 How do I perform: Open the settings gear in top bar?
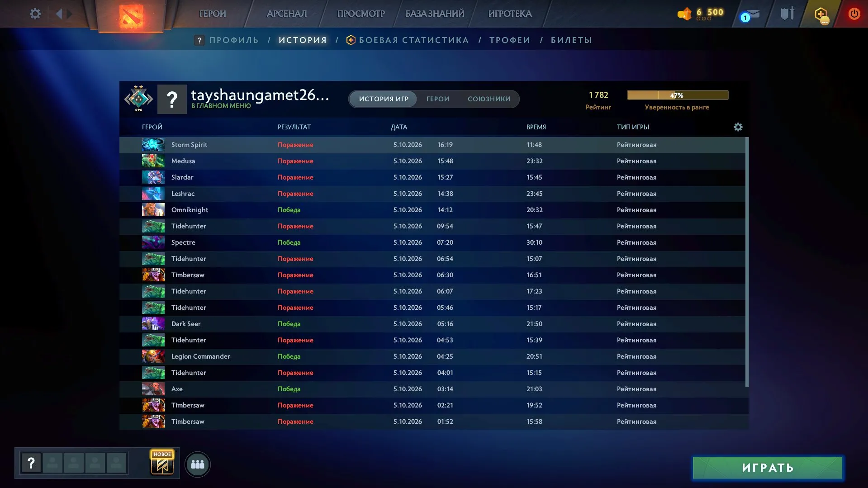(x=35, y=14)
